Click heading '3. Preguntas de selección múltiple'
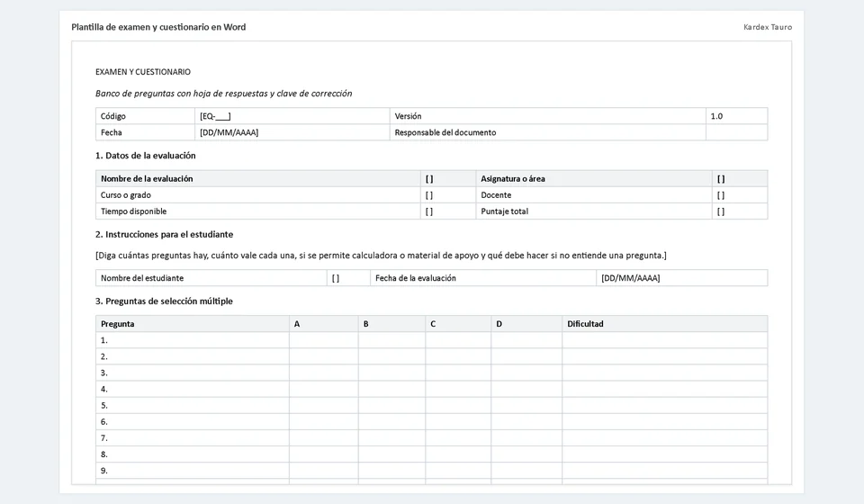 [164, 301]
